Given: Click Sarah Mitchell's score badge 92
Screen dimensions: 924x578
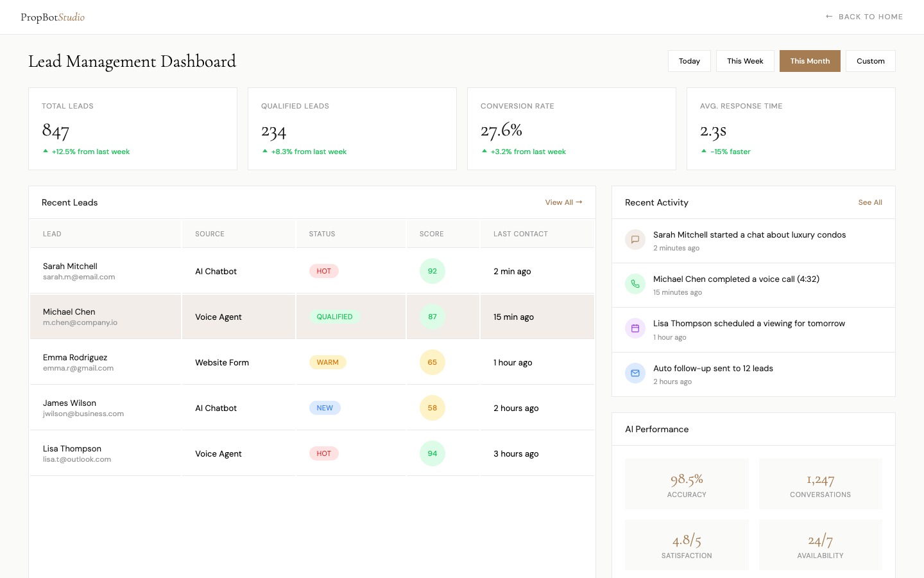Looking at the screenshot, I should pos(432,271).
